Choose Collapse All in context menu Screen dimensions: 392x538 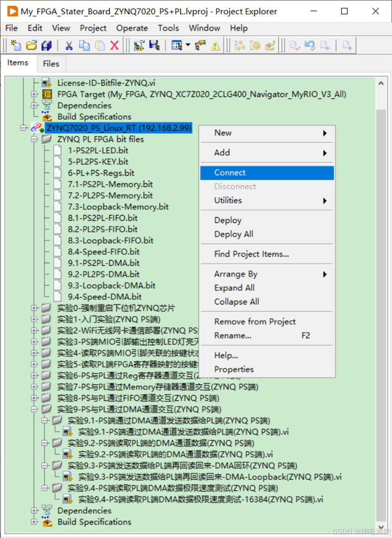(x=268, y=302)
